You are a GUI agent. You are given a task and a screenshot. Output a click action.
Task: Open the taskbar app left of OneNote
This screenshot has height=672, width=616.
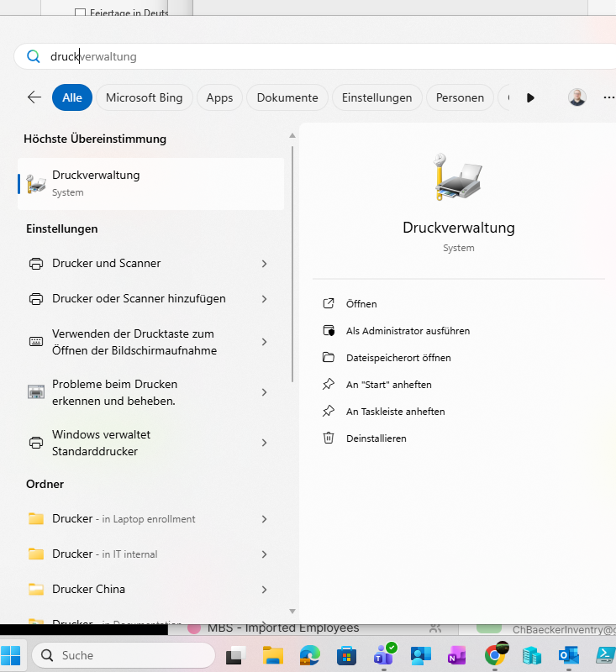coord(420,655)
